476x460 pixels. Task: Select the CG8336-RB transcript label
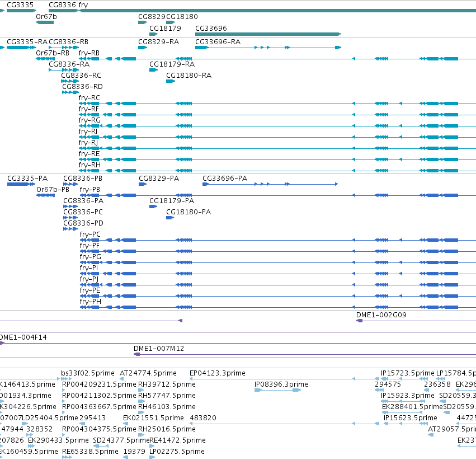point(68,41)
